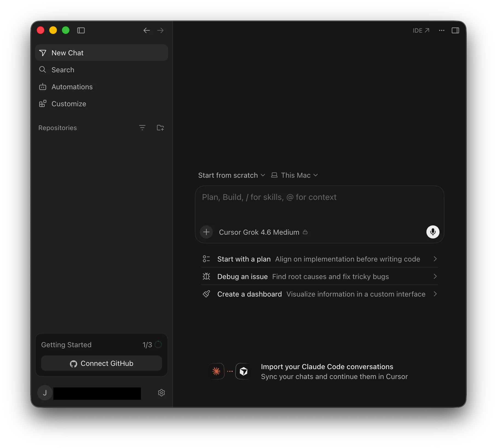Choose Debug an issue suggestion
The height and width of the screenshot is (448, 497).
click(x=320, y=277)
